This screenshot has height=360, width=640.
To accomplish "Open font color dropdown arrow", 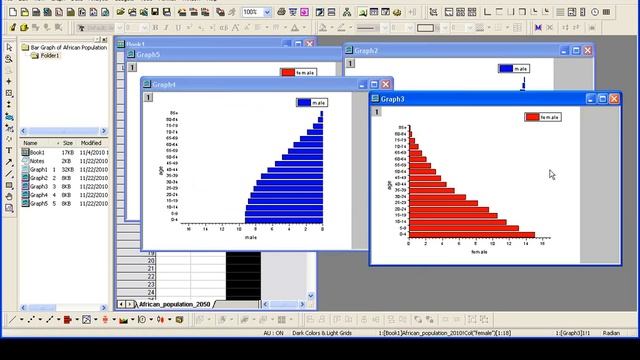I will 304,28.
